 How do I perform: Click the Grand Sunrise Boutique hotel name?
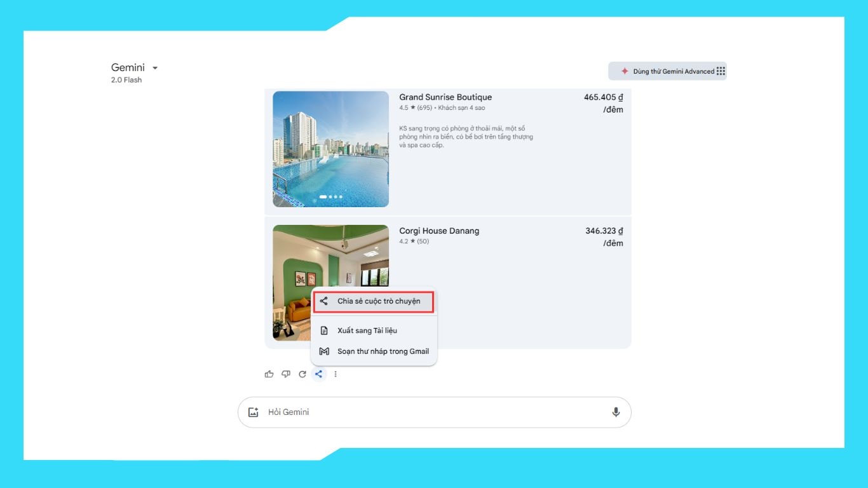pos(445,97)
